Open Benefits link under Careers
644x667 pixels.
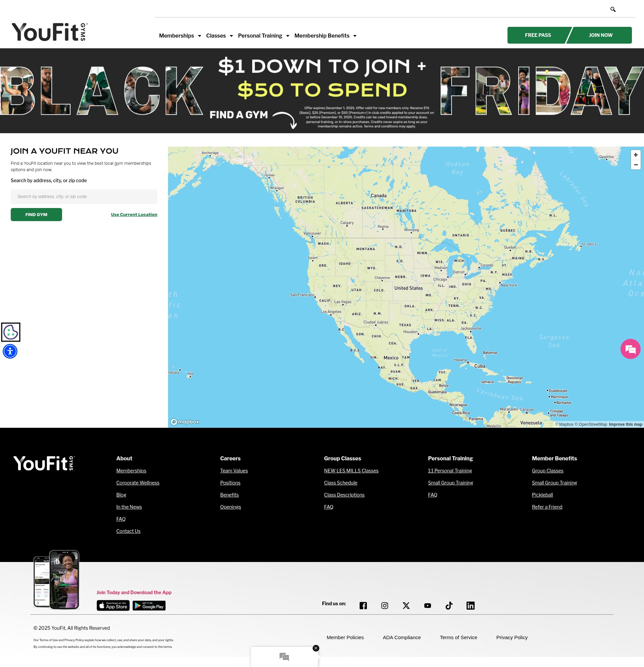(x=229, y=495)
